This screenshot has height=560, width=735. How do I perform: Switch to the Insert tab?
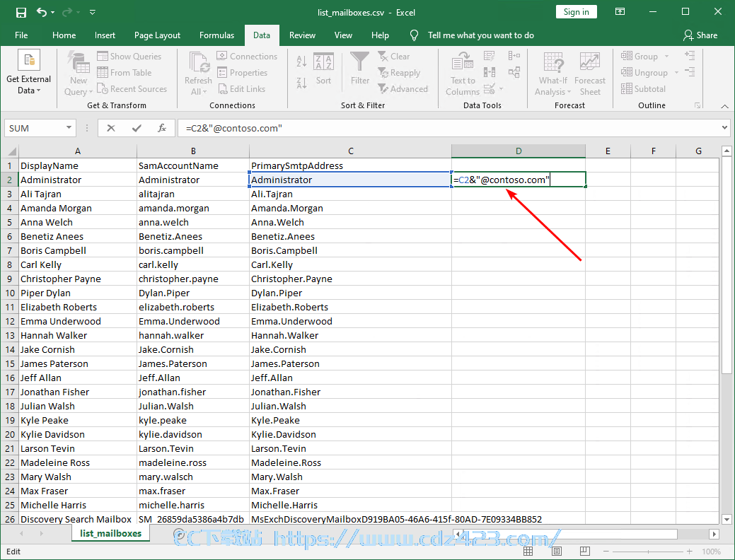[x=105, y=35]
